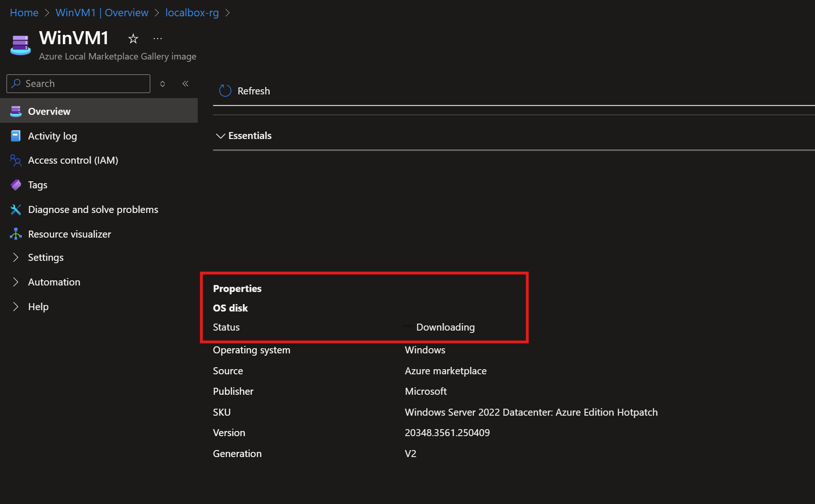Open the more options ellipsis menu
815x504 pixels.
click(158, 39)
